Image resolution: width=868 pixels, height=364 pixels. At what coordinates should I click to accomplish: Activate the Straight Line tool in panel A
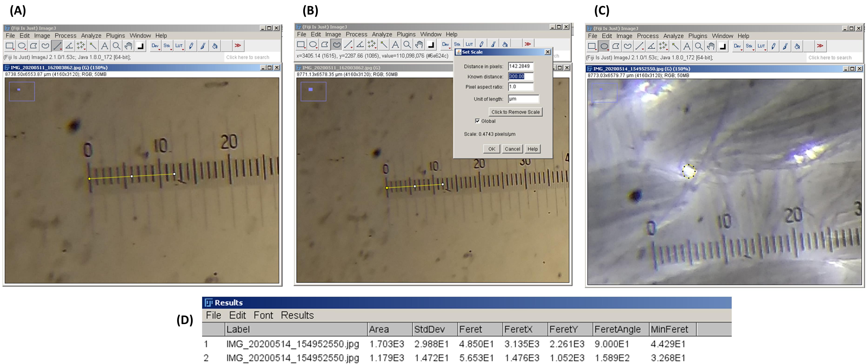tap(57, 46)
